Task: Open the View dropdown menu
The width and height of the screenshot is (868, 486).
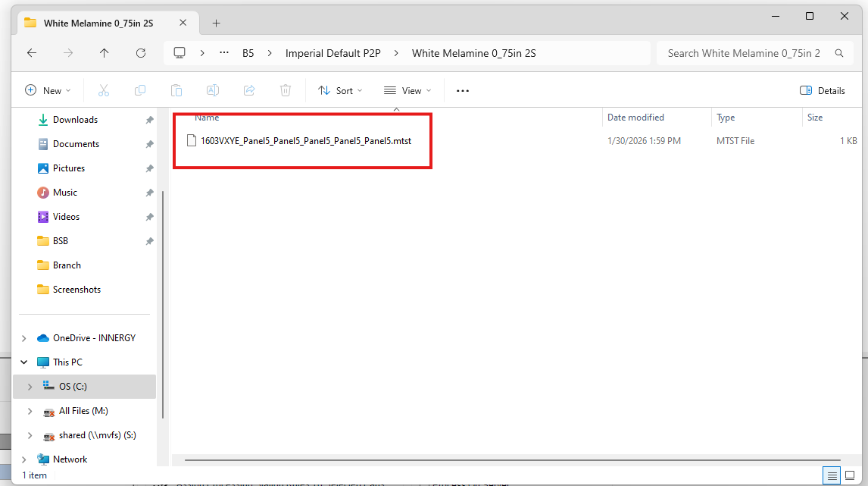Action: (x=407, y=91)
